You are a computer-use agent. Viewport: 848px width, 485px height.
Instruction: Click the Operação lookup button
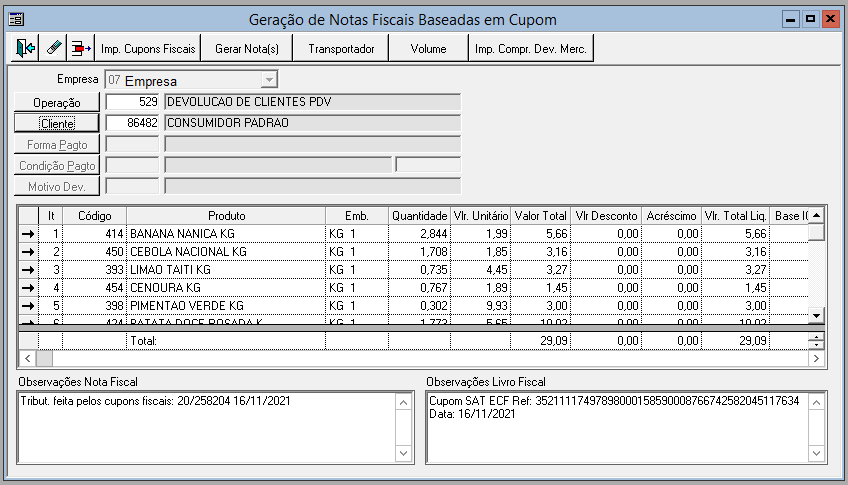(x=57, y=102)
